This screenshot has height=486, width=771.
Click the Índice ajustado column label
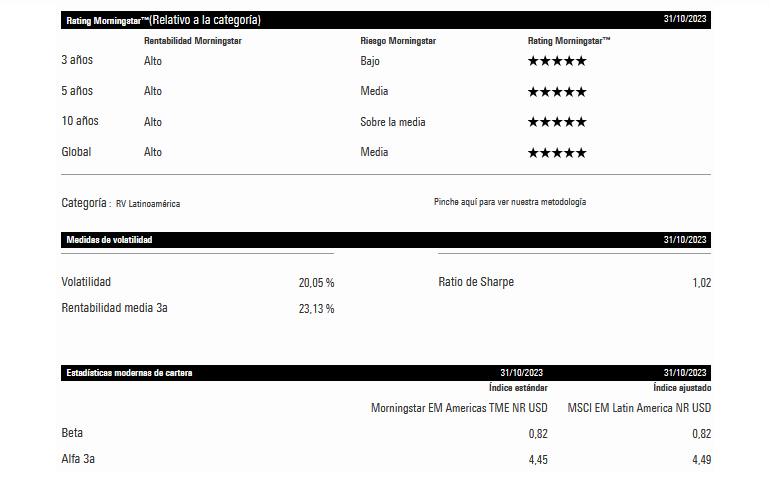tap(682, 388)
